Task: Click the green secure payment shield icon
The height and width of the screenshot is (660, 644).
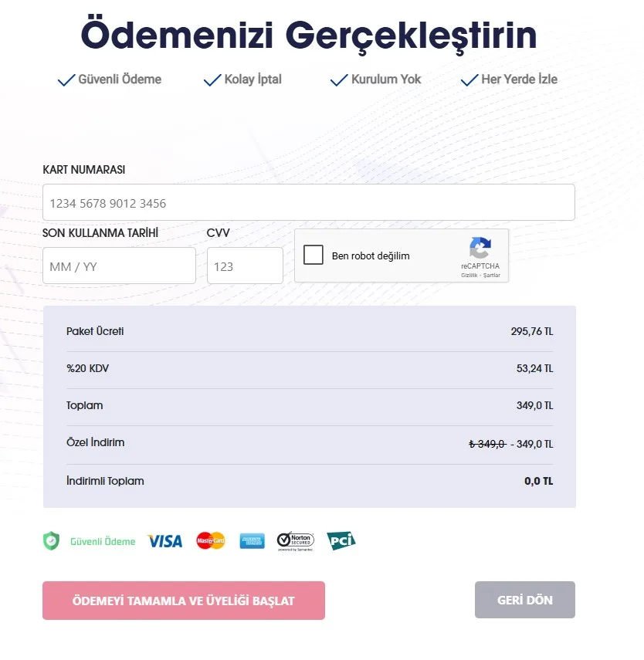Action: tap(51, 540)
